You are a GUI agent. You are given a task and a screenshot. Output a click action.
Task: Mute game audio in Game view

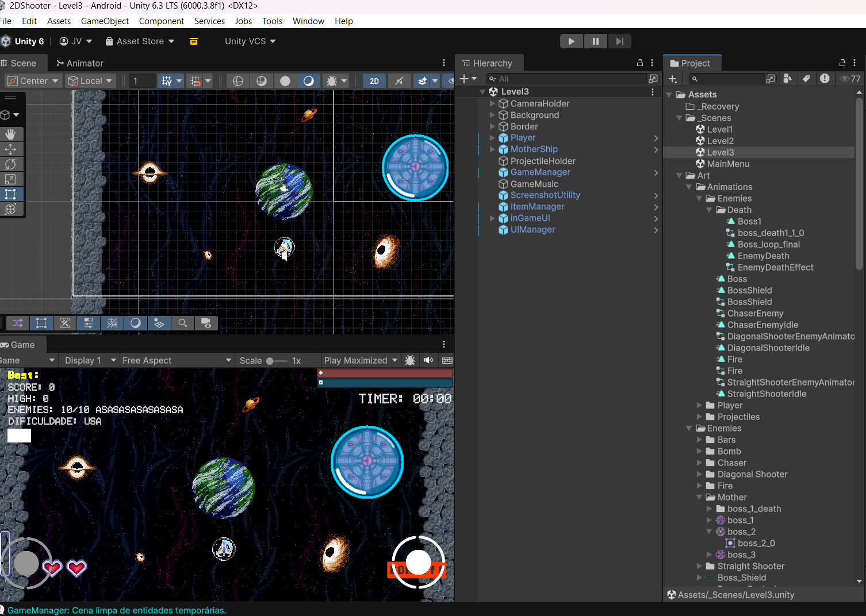428,360
